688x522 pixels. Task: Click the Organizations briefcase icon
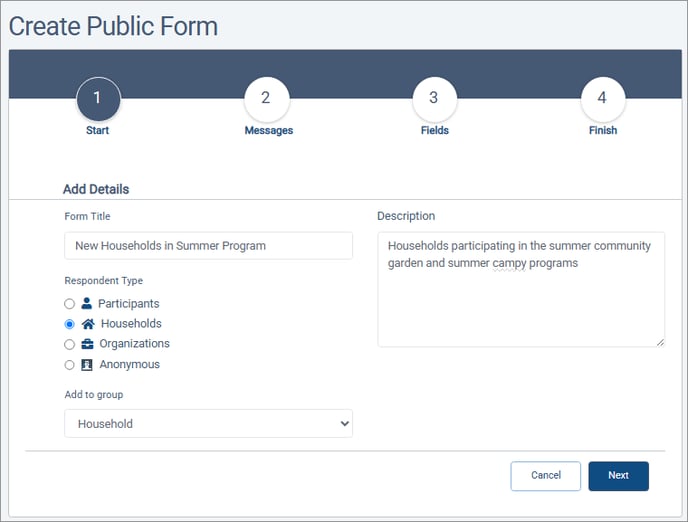pyautogui.click(x=87, y=344)
